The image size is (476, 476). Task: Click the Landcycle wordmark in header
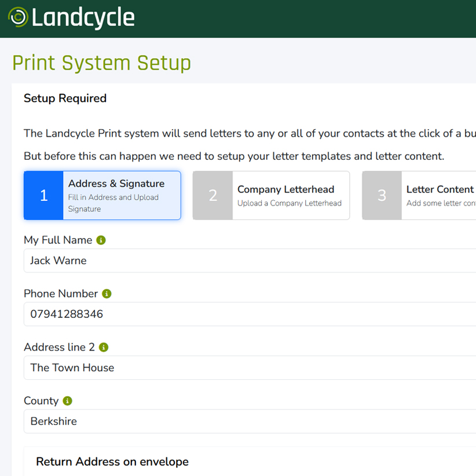click(x=83, y=17)
